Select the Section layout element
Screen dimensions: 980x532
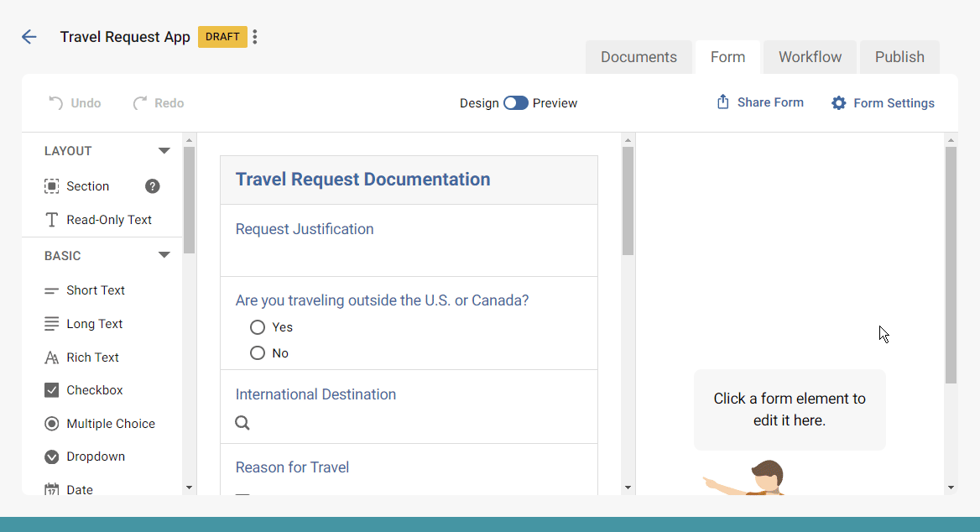pos(88,185)
